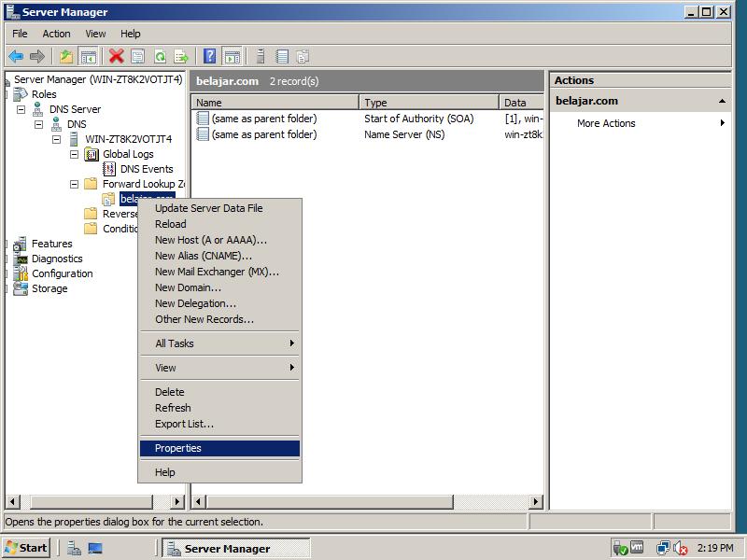The height and width of the screenshot is (560, 747).
Task: Select Export List in context menu
Action: coord(219,424)
